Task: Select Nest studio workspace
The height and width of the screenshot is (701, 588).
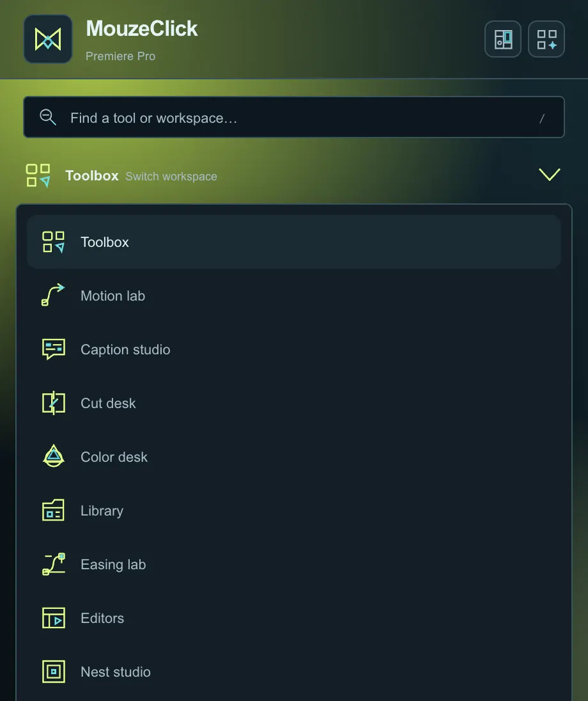Action: coord(294,671)
